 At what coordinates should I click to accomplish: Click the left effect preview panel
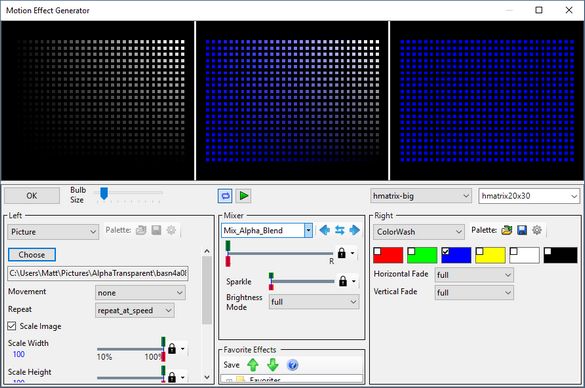97,101
